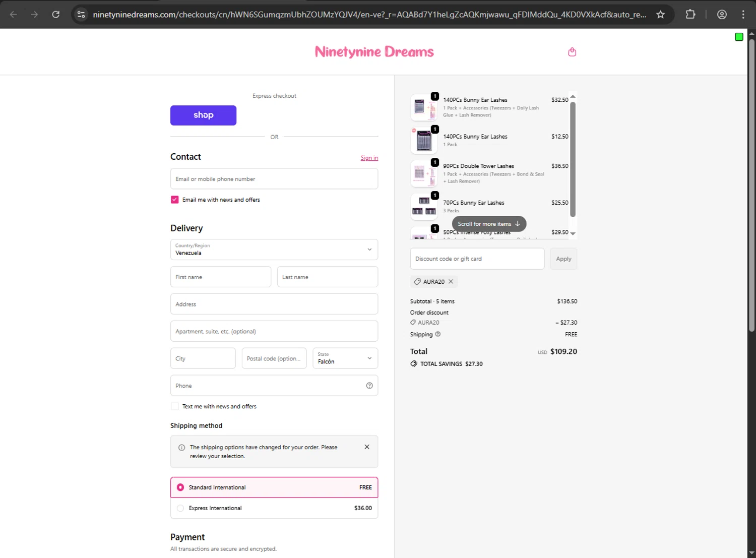Screen dimensions: 756x558
Task: Focus the Postal code field
Action: pos(274,358)
